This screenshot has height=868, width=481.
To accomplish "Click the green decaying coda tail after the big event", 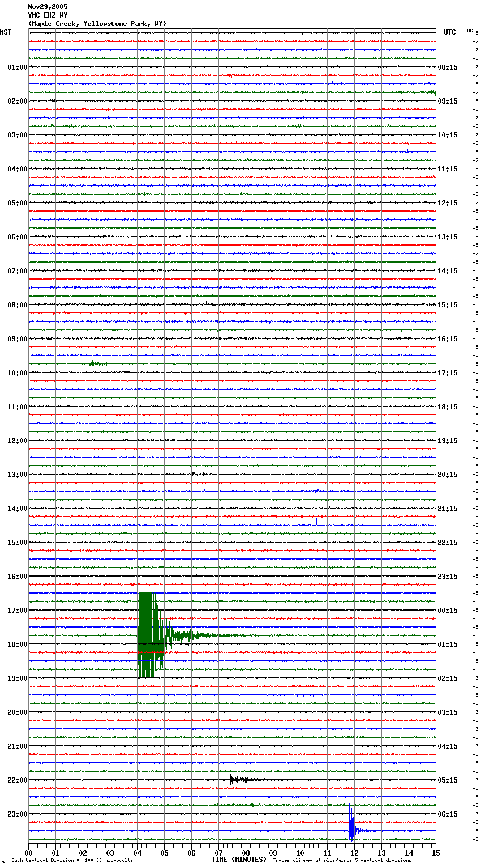I will 204,635.
